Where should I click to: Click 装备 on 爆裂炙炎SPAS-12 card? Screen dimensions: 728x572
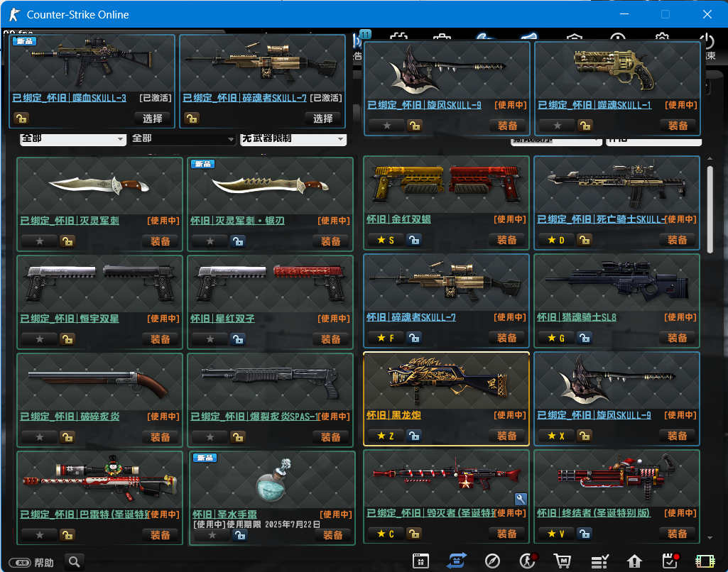330,437
